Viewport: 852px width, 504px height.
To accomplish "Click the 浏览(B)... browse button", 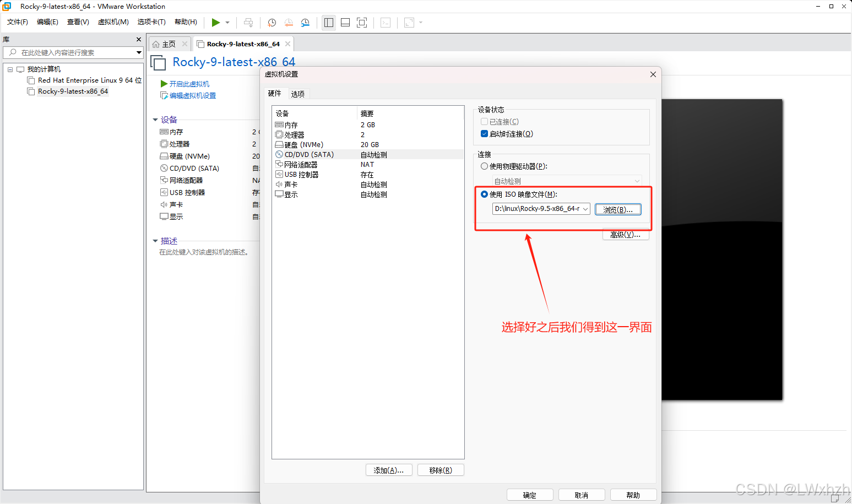I will tap(618, 209).
